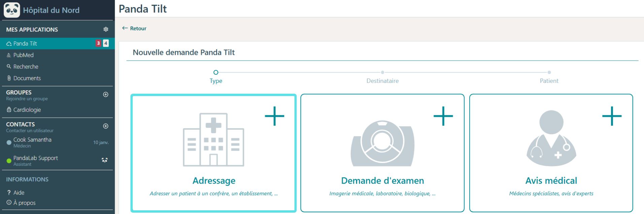
Task: Click the red badge showing 3
Action: pos(98,43)
